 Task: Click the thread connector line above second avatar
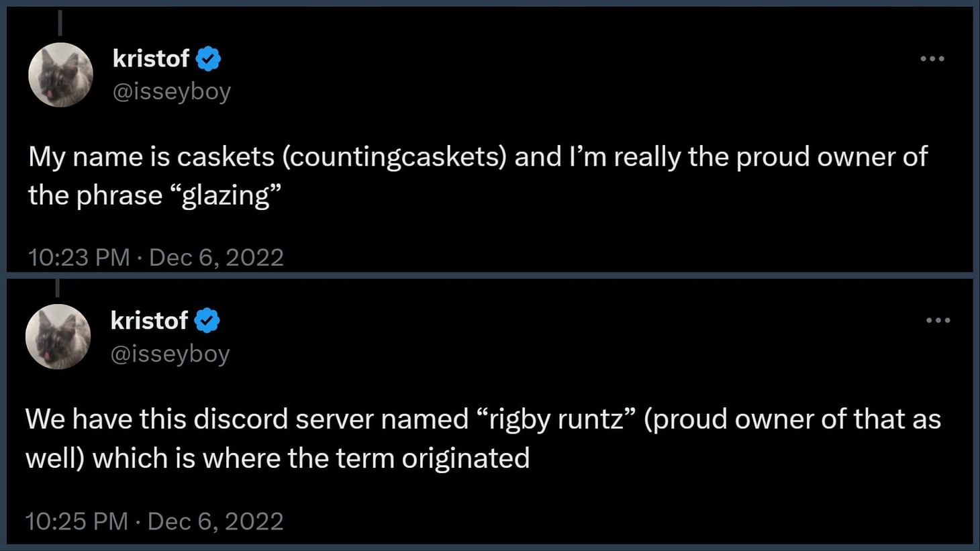pos(57,287)
